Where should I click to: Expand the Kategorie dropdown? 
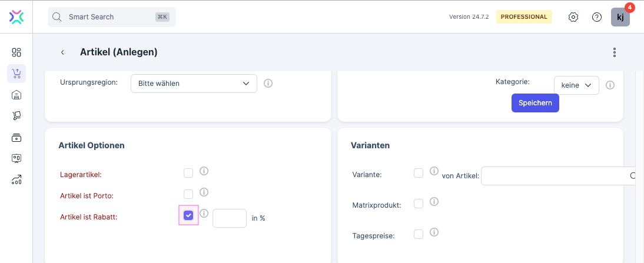pos(576,85)
